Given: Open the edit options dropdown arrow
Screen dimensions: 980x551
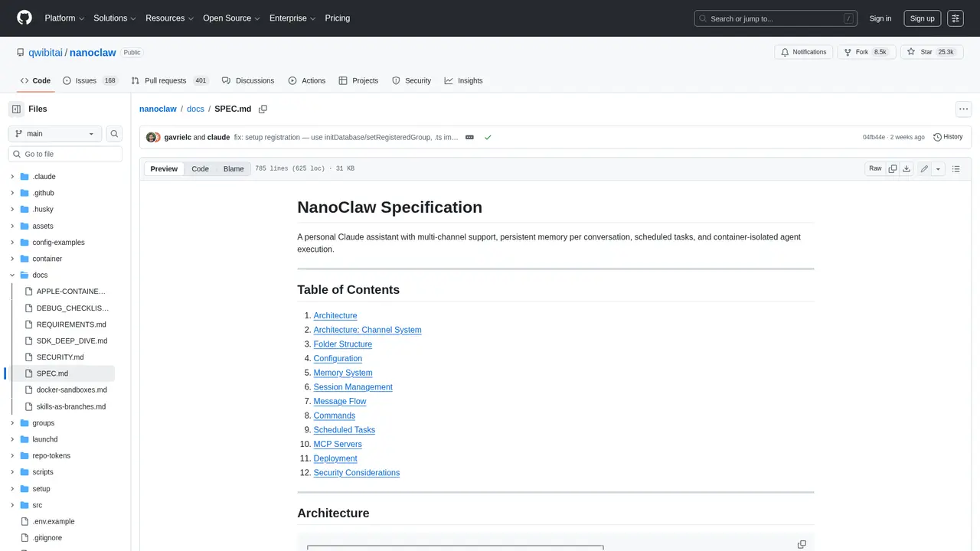Looking at the screenshot, I should [x=938, y=168].
